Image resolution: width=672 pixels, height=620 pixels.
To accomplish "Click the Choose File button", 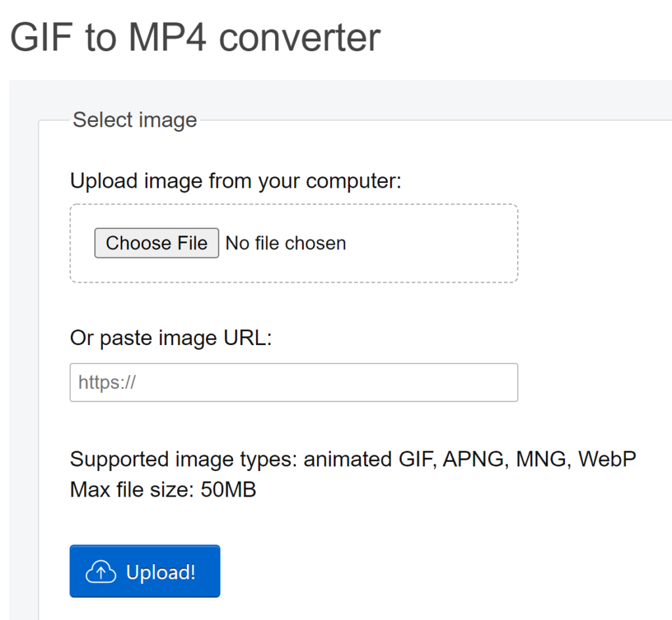I will [156, 243].
